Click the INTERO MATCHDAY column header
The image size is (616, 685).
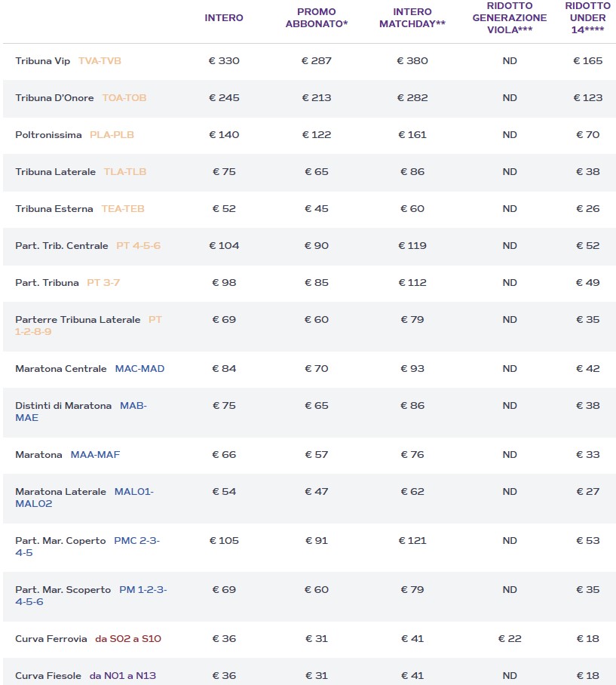coord(412,17)
